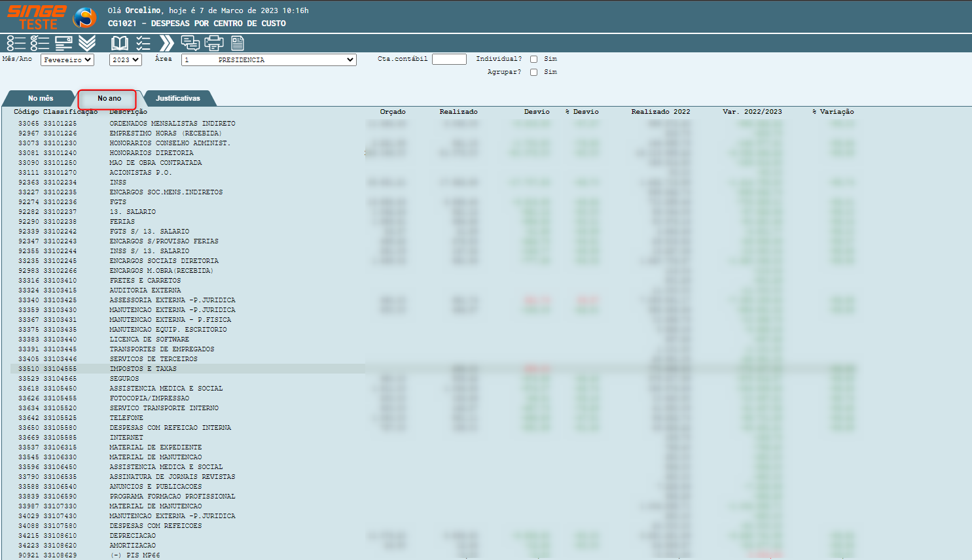Click the Orçado column header
972x560 pixels.
[393, 112]
